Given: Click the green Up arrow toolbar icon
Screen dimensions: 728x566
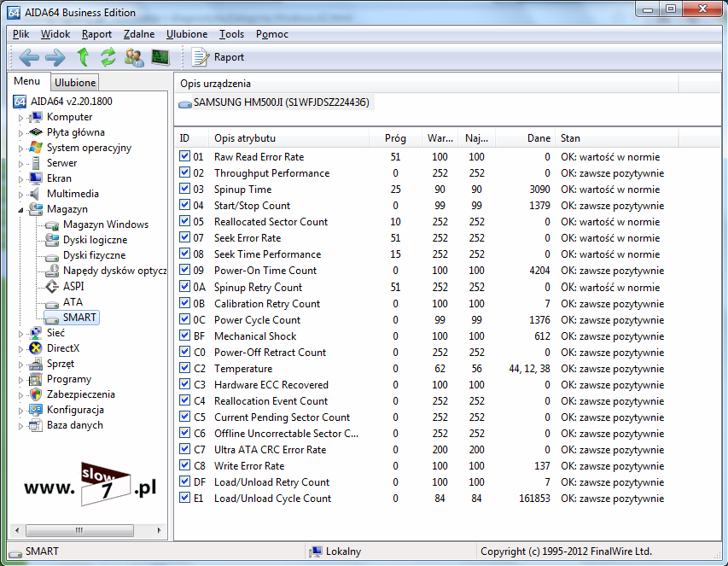Looking at the screenshot, I should pos(83,57).
